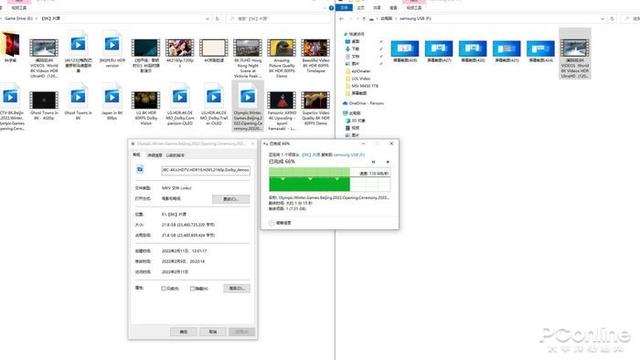Image resolution: width=640 pixels, height=360 pixels.
Task: Click the back arrow in samsung USB window
Action: pos(341,19)
